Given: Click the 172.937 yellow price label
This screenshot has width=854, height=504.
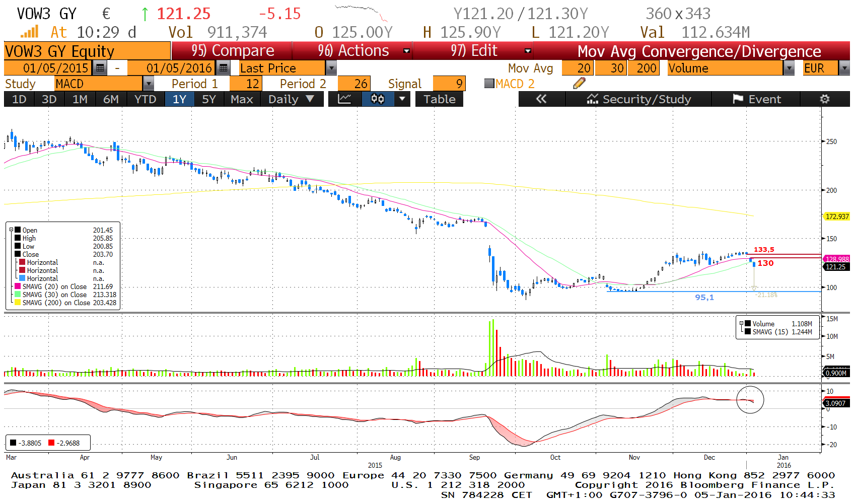Looking at the screenshot, I should pyautogui.click(x=837, y=217).
